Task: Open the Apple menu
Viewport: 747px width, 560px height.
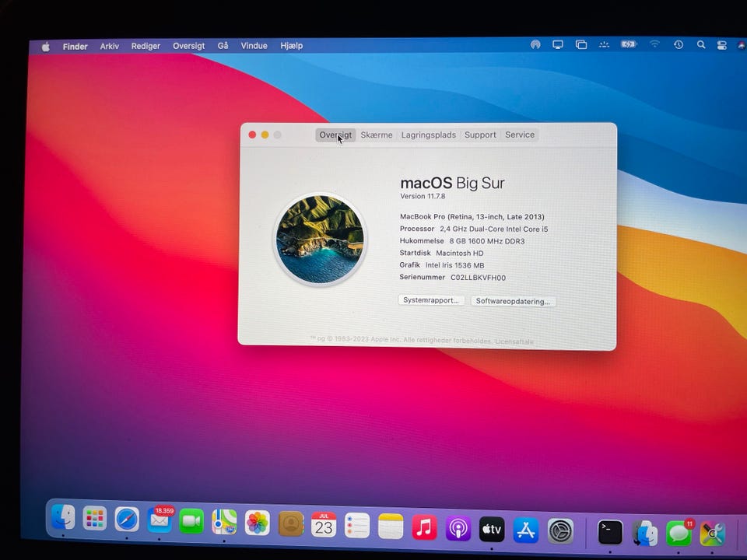Action: click(45, 47)
